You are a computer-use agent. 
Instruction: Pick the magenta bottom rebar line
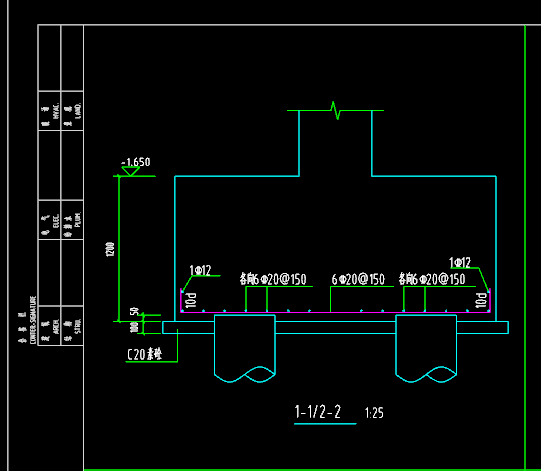pyautogui.click(x=335, y=312)
